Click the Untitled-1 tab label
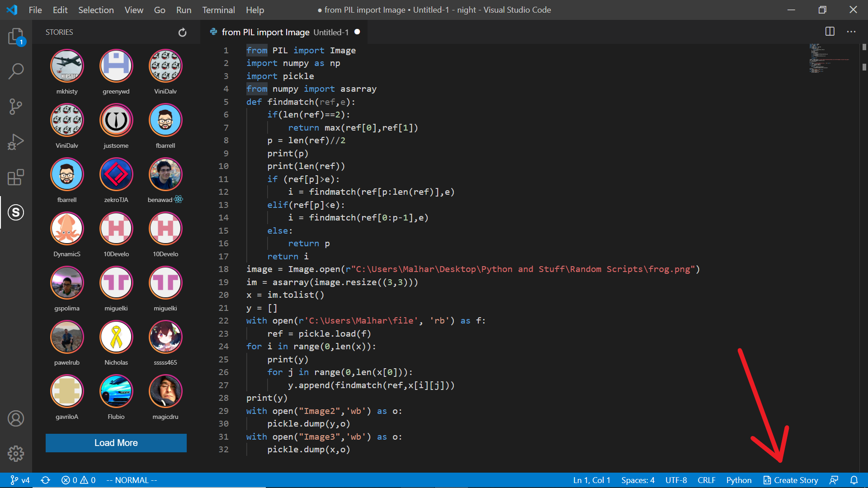 331,32
